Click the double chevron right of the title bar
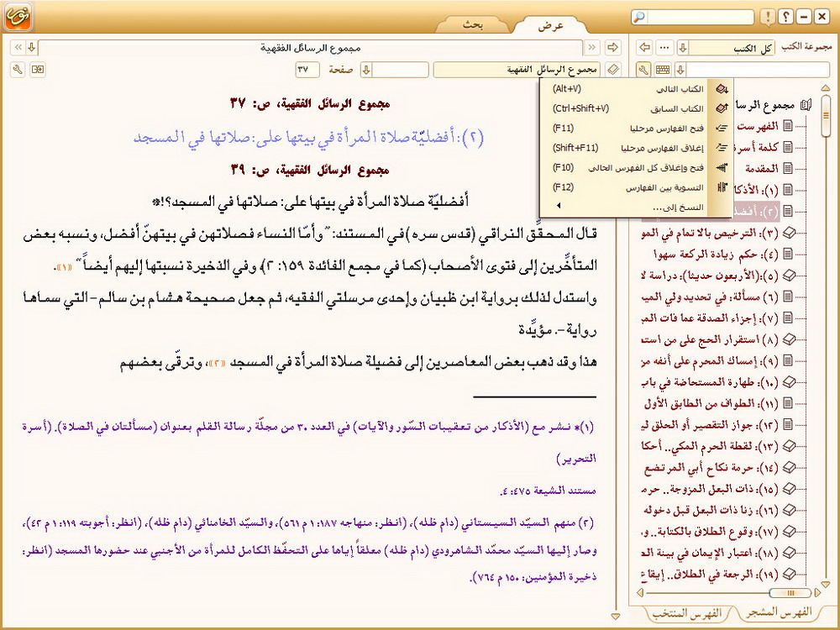 [x=591, y=47]
